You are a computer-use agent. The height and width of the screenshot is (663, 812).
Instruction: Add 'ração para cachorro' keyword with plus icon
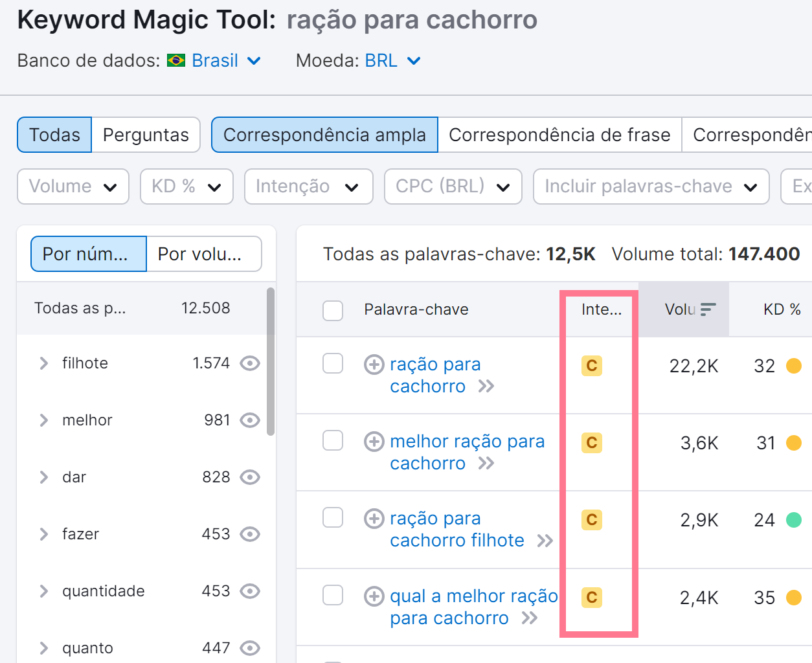coord(374,365)
